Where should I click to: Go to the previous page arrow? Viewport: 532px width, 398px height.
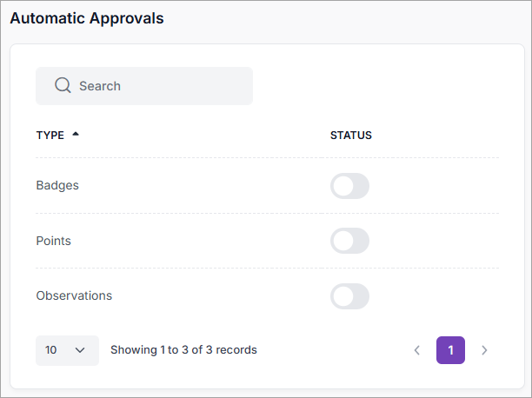pos(416,350)
